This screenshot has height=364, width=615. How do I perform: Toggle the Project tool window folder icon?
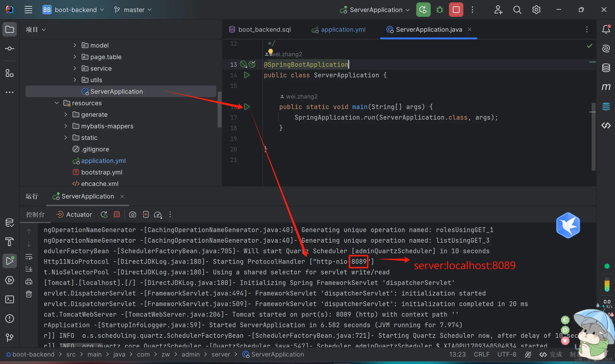coord(10,30)
